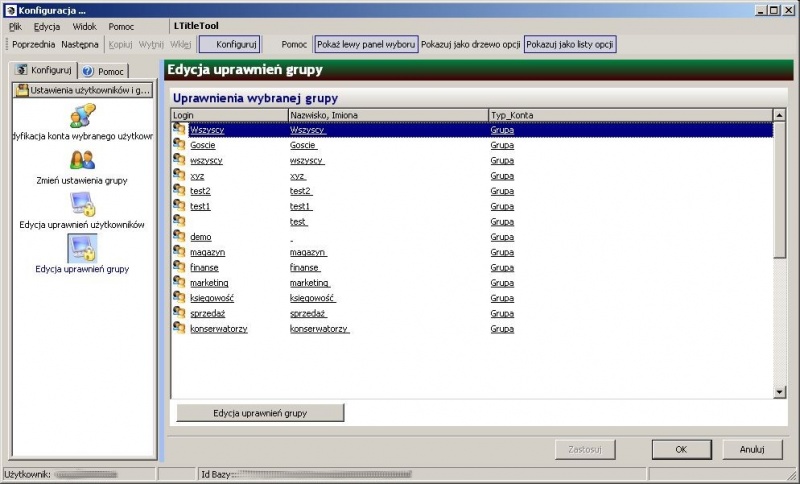This screenshot has height=484, width=800.
Task: Click the Wytnij toolbar item
Action: (151, 44)
